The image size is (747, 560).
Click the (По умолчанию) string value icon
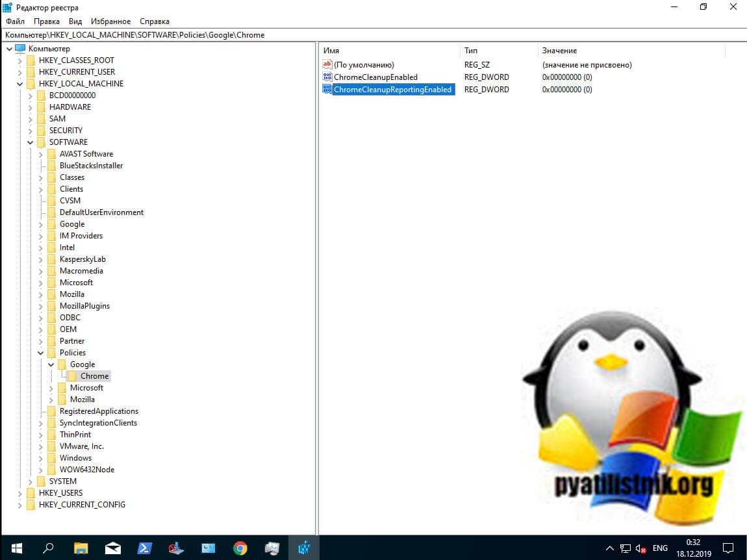point(327,65)
